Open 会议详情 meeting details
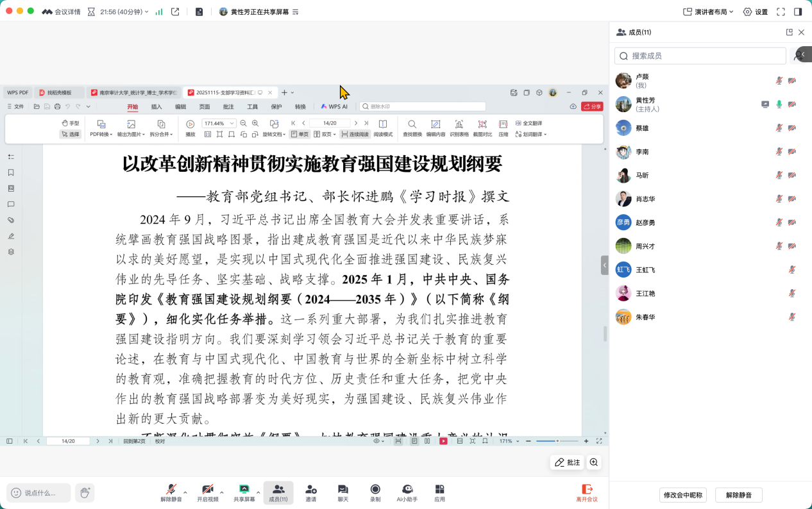This screenshot has height=509, width=812. click(x=62, y=12)
